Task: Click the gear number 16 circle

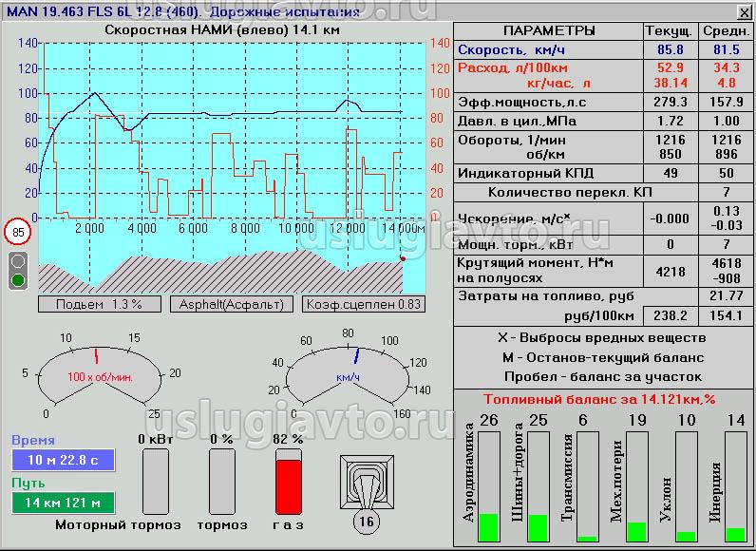Action: point(365,520)
